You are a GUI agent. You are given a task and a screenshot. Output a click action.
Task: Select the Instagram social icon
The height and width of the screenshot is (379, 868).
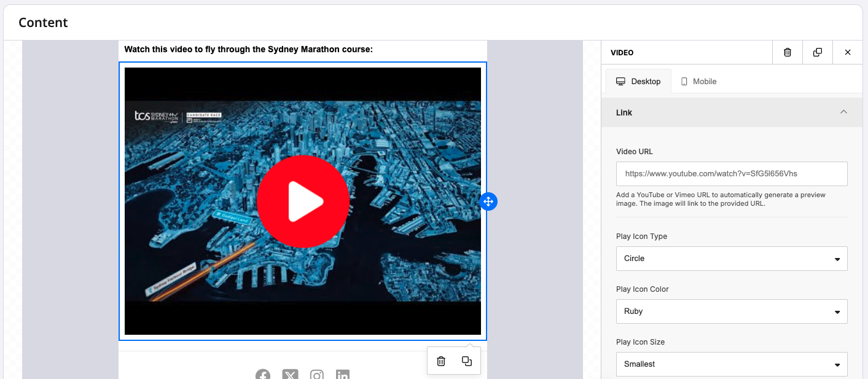316,375
